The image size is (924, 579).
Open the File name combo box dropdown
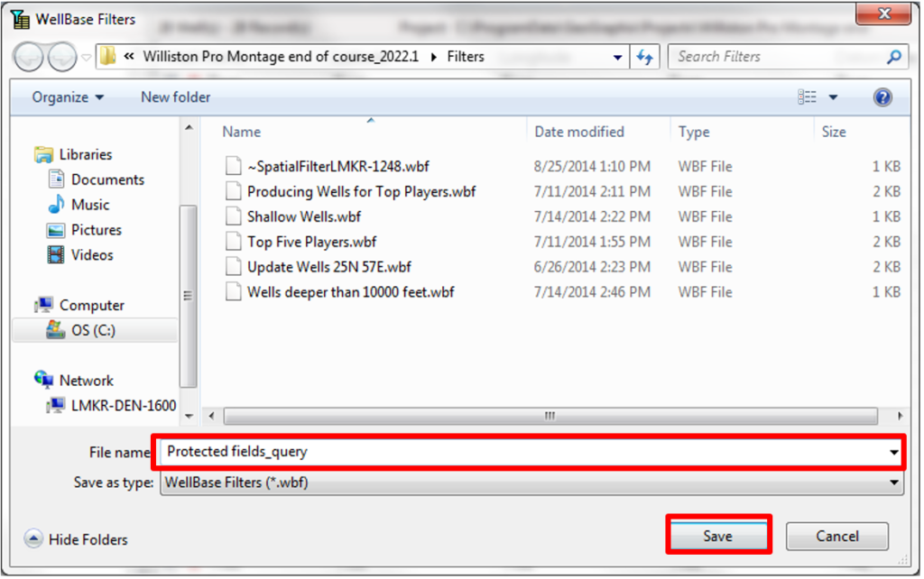892,452
